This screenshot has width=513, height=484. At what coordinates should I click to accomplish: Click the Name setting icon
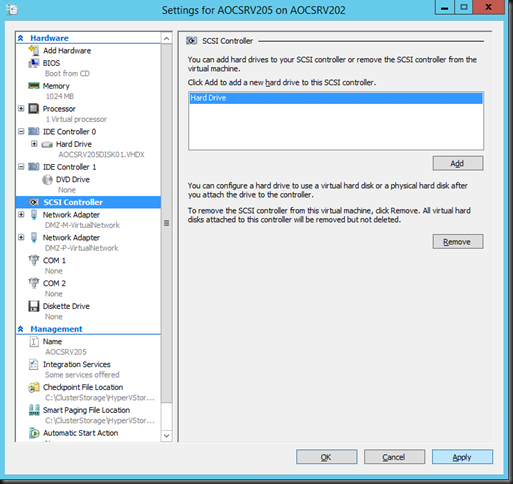point(34,342)
